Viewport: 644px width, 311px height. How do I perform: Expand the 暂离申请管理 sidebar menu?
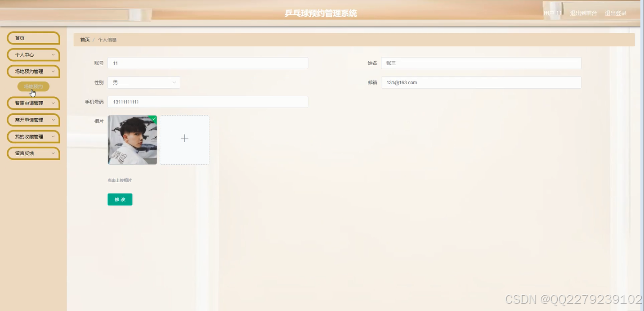coord(33,103)
